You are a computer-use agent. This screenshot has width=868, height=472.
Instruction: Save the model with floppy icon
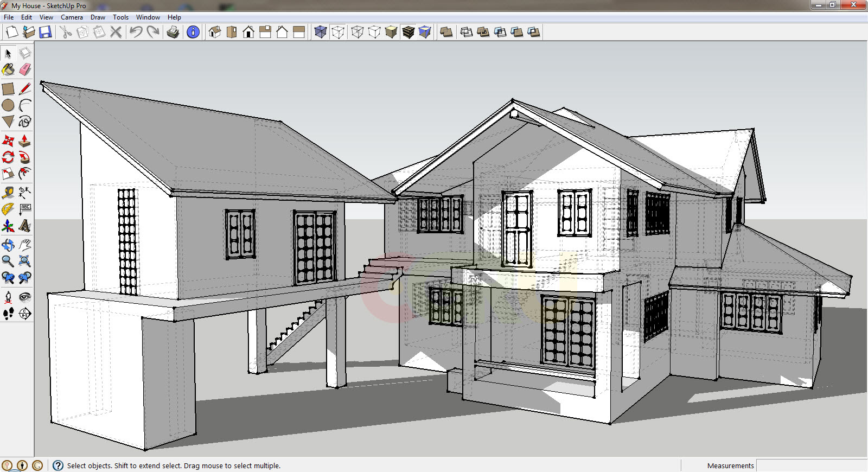pyautogui.click(x=46, y=32)
